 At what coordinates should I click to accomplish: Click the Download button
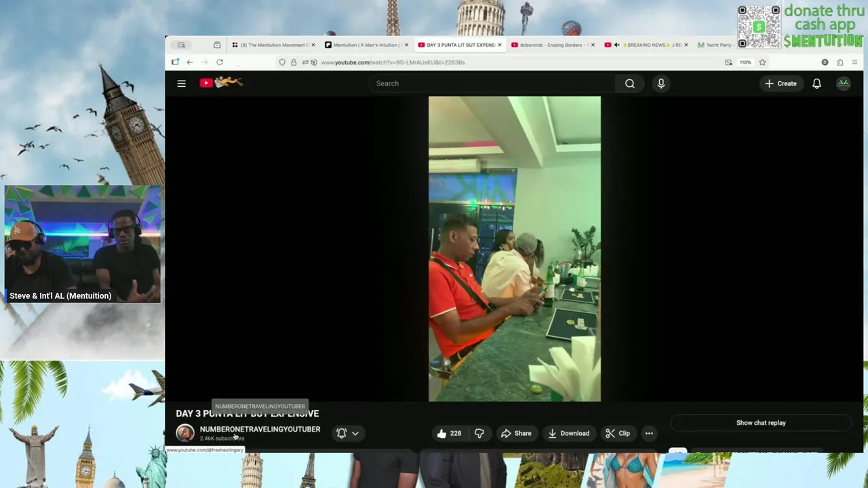[568, 433]
